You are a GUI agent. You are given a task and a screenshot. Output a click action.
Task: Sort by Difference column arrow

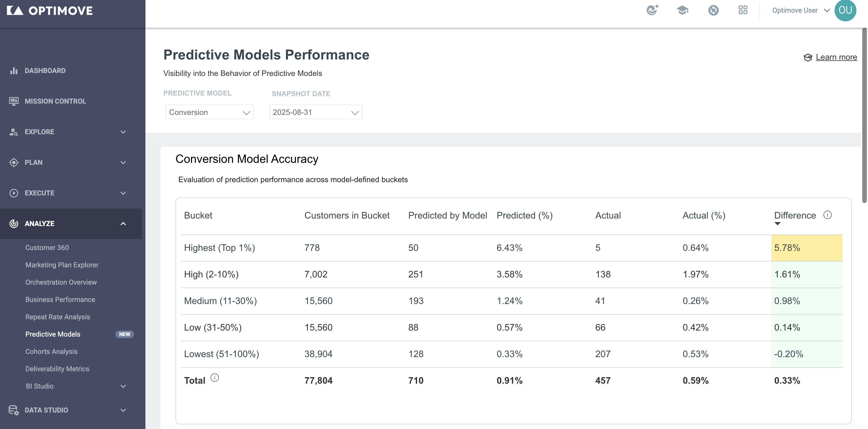[x=777, y=223]
